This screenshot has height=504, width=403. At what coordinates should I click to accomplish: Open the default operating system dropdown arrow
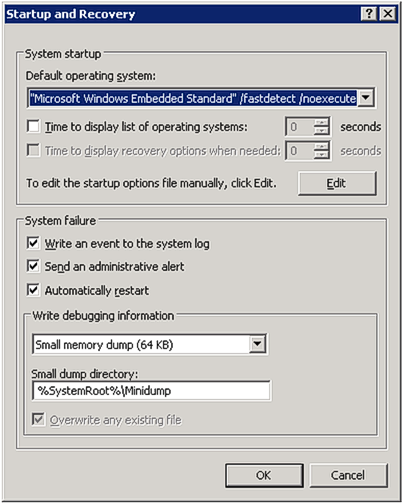[366, 98]
